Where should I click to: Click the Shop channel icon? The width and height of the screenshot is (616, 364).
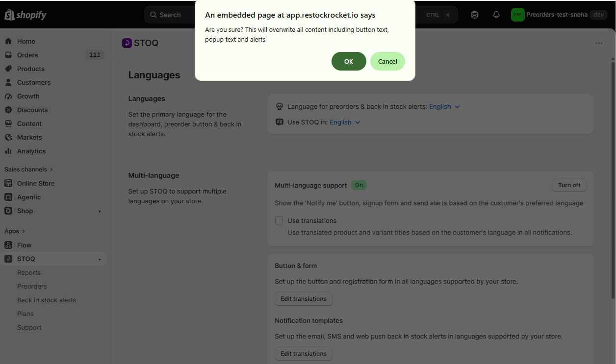(x=8, y=211)
